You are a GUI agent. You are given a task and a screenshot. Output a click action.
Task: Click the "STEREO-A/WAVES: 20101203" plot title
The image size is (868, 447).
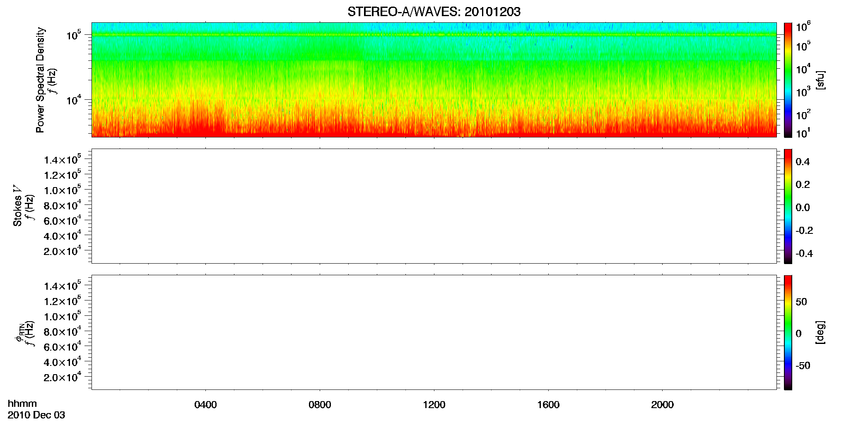coord(434,12)
